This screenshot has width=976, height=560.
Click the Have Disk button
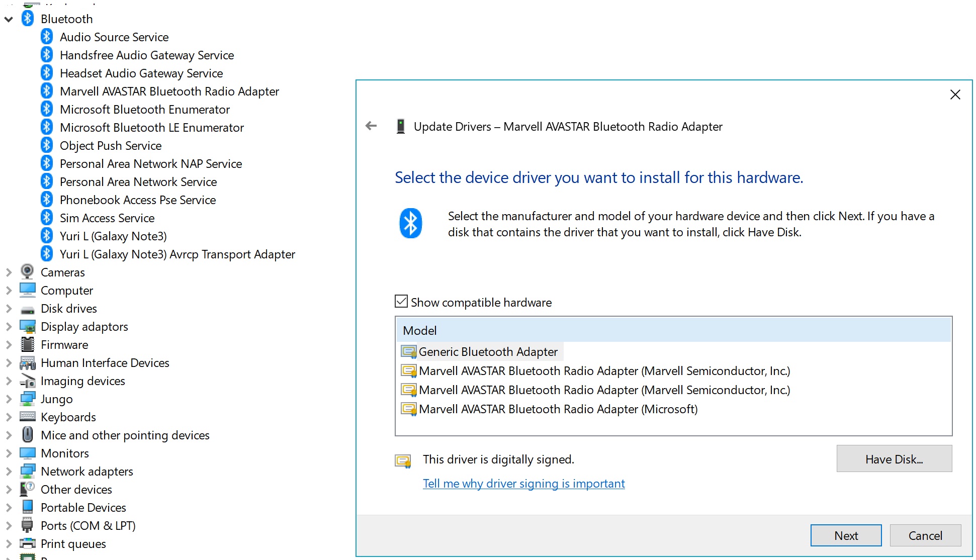[x=895, y=458]
